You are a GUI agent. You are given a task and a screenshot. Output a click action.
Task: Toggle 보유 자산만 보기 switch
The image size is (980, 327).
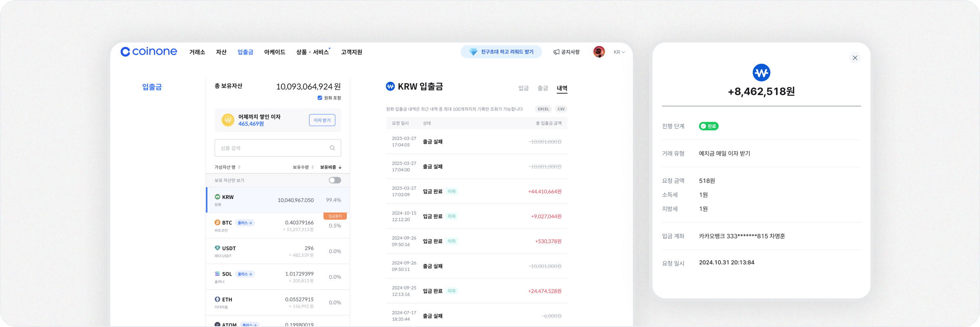tap(335, 180)
